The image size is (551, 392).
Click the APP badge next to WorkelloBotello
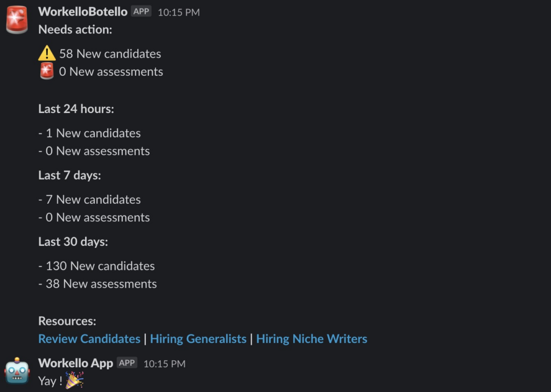point(141,11)
